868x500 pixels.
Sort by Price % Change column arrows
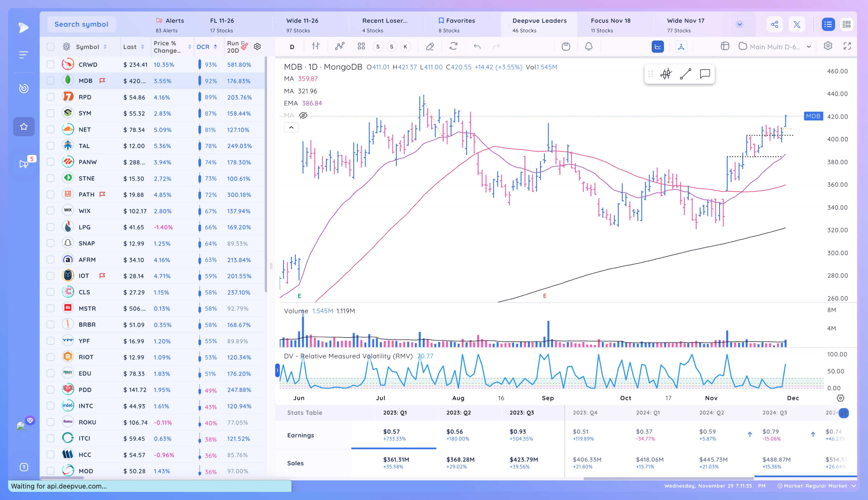click(190, 47)
